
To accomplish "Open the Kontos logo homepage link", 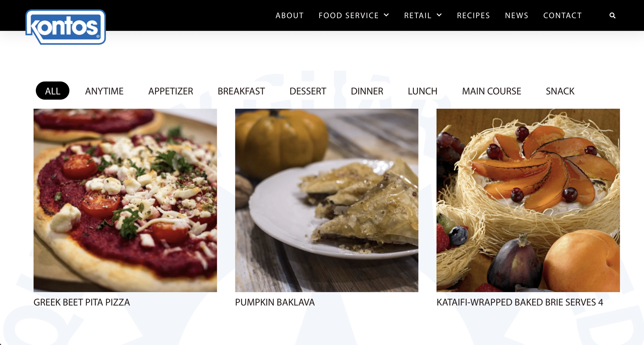I will [65, 27].
